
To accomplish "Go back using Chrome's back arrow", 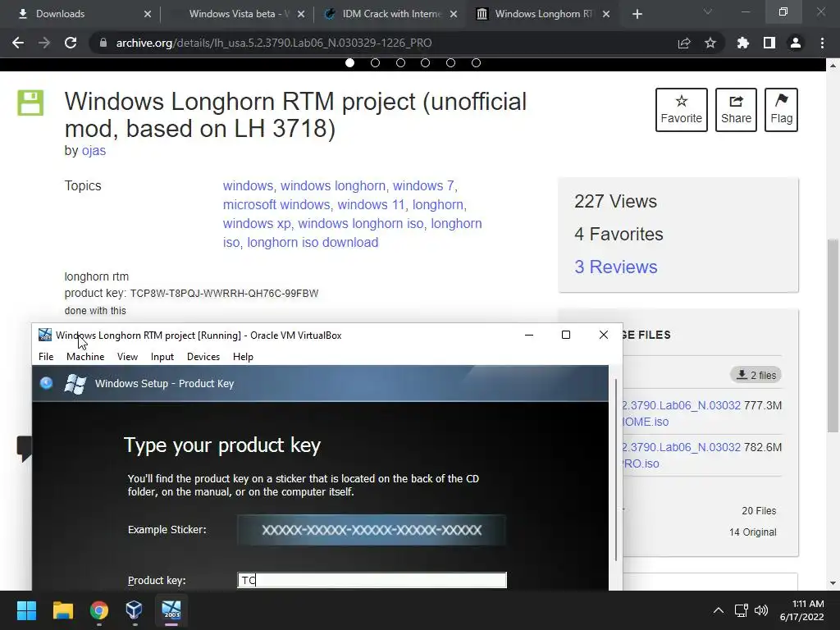I will 18,43.
